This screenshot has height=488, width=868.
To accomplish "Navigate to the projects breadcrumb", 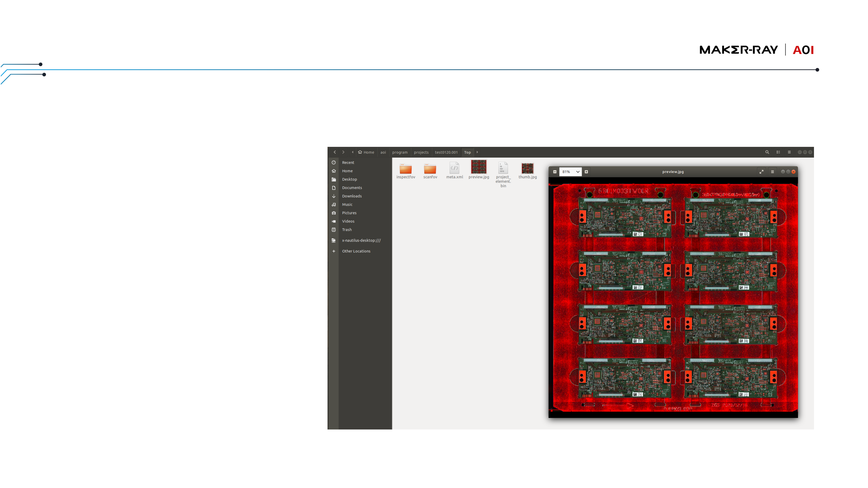I will 421,152.
